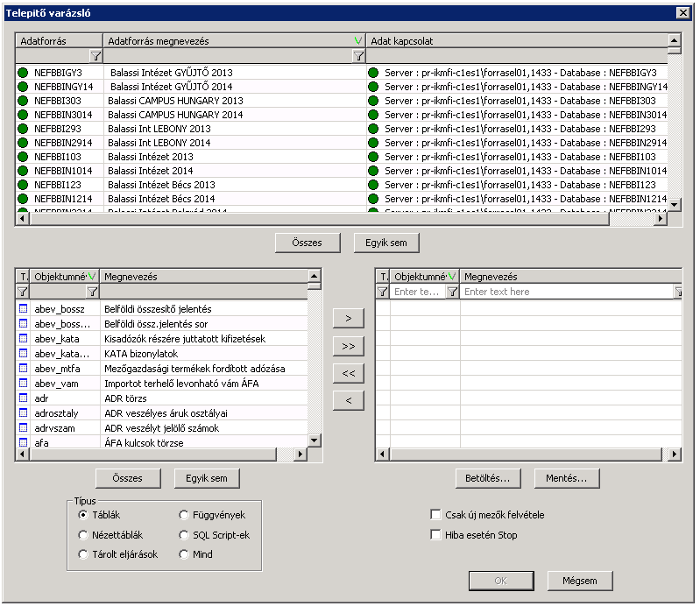Select the SQL Script-ek radio button
The image size is (700, 606).
(x=183, y=534)
